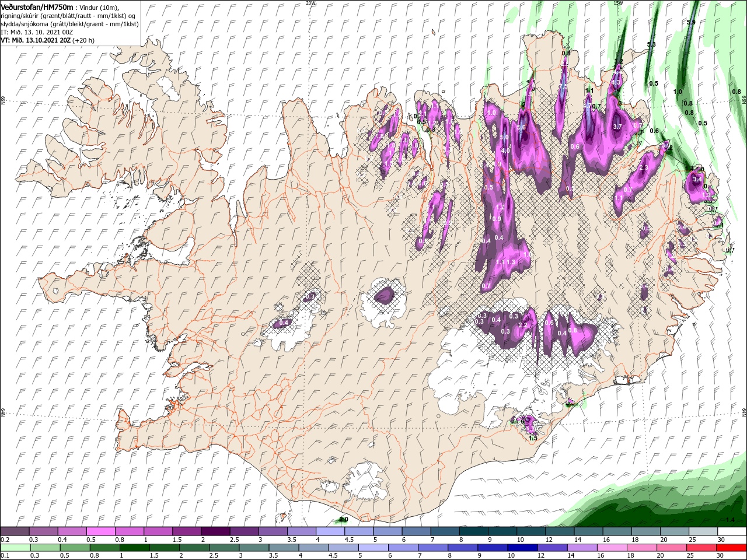Click the white snow-scale swatch after 30
747x560 pixels.
(732, 531)
